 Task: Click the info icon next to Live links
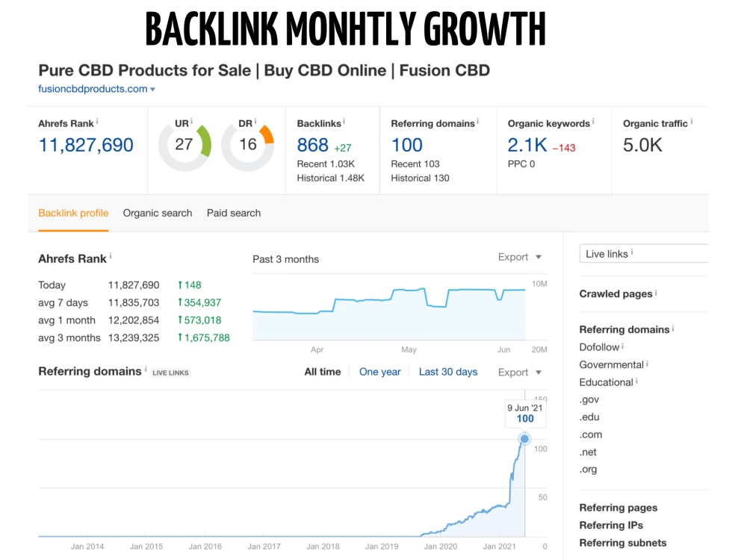(x=632, y=252)
